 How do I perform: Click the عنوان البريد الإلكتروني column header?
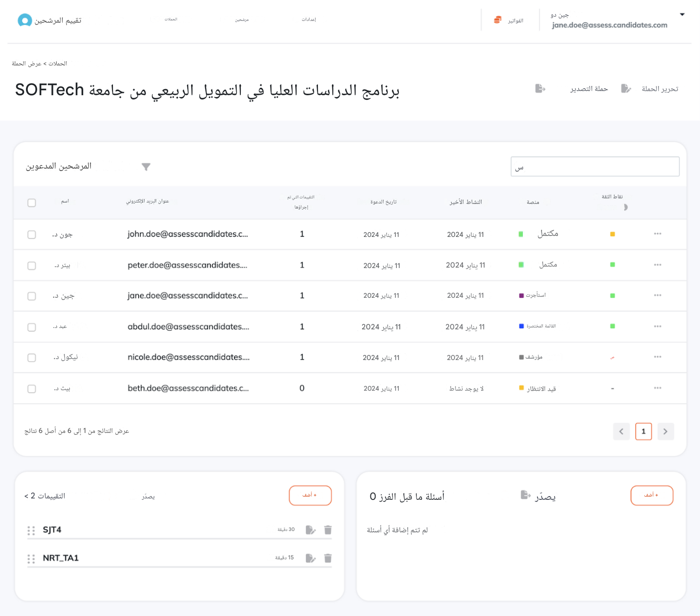tap(147, 201)
